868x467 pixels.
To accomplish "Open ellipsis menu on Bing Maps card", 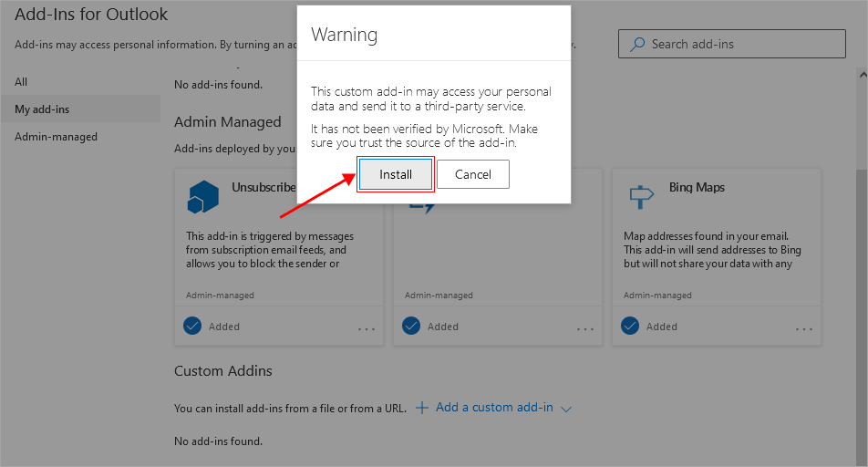I will point(804,328).
